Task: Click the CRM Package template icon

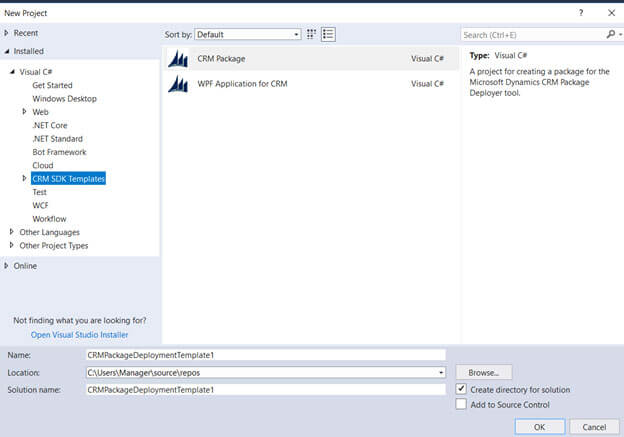Action: [x=178, y=59]
